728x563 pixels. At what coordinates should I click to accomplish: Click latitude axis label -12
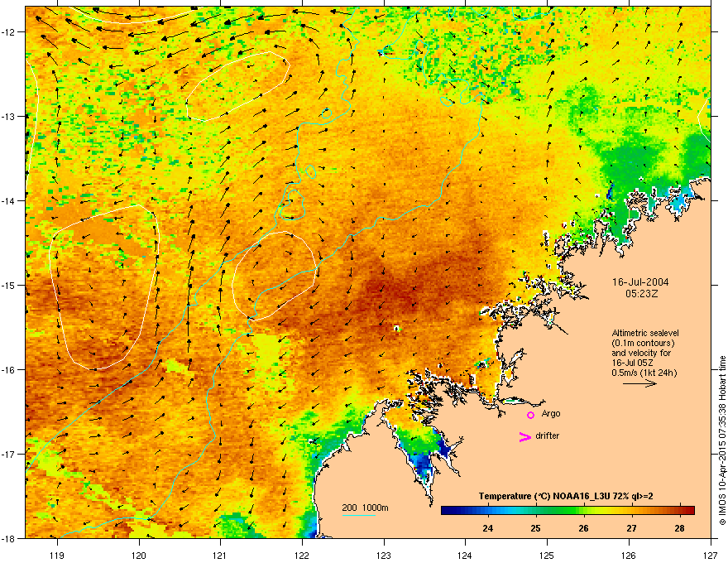coord(9,32)
